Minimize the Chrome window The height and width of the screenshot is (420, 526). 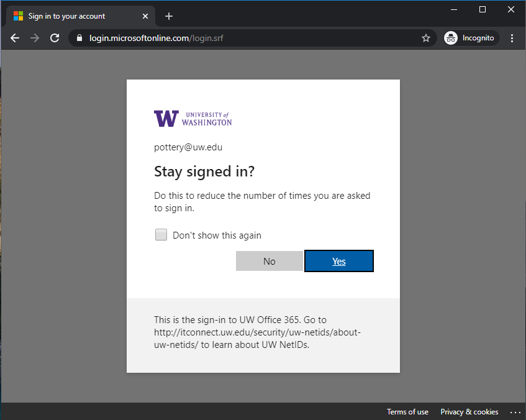click(x=454, y=10)
